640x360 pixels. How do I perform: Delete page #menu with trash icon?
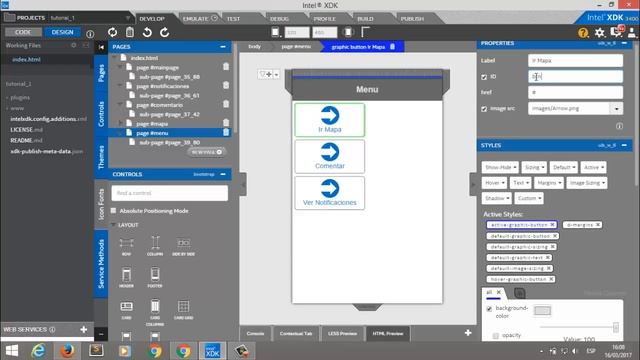coord(226,132)
